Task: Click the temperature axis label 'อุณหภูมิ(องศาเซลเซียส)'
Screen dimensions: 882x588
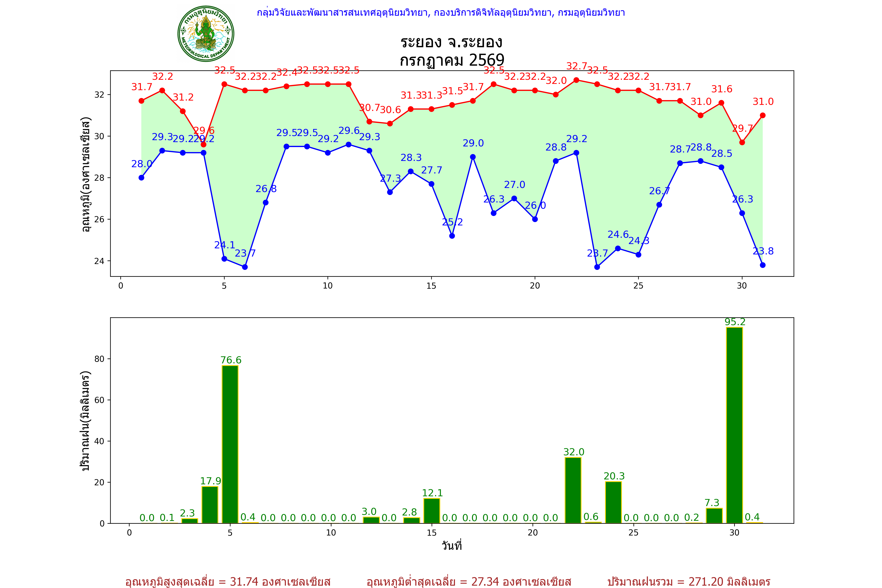Action: pos(86,174)
